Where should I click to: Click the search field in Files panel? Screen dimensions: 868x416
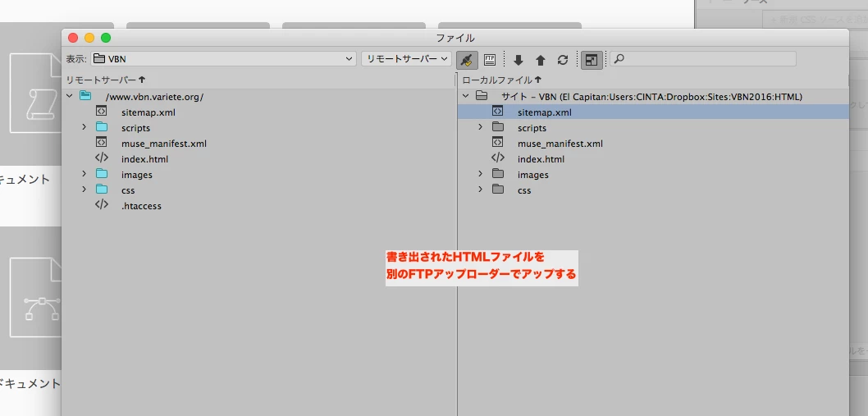tap(703, 59)
